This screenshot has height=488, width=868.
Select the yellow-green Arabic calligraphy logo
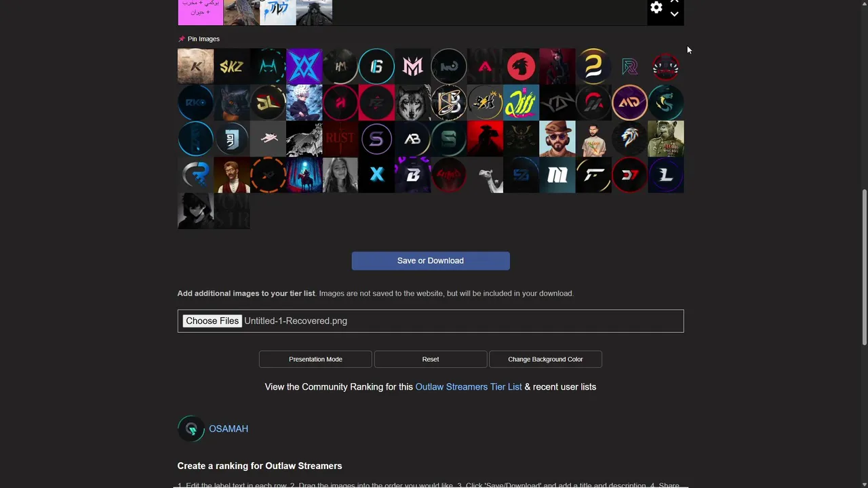[521, 102]
